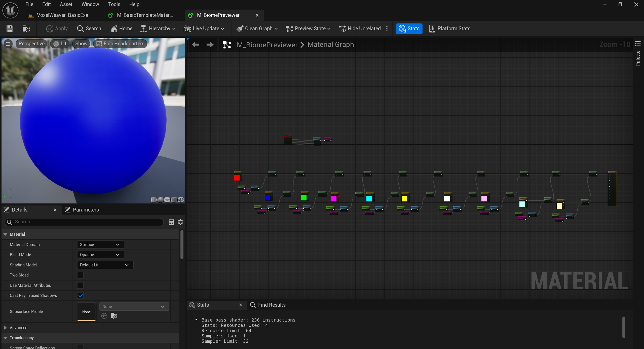Open the Details settings gear icon
The width and height of the screenshot is (644, 349).
point(180,222)
